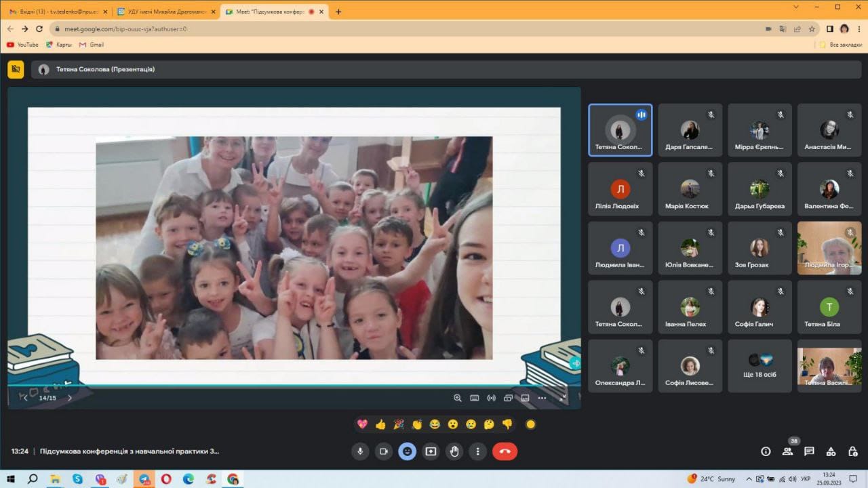The image size is (868, 488).
Task: Bookmark this page with star icon
Action: pos(812,29)
